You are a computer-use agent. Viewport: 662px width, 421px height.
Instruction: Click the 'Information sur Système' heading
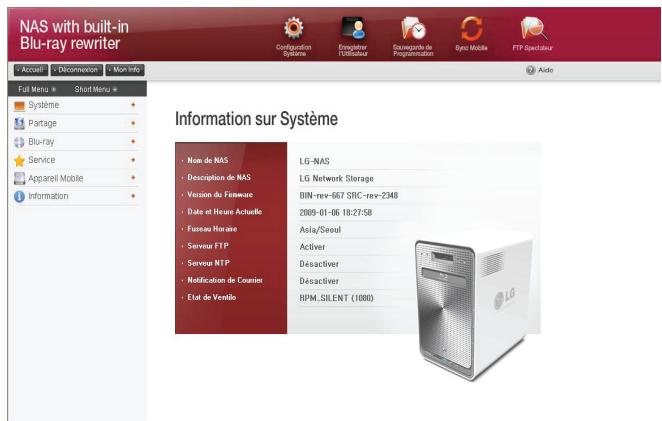[256, 119]
